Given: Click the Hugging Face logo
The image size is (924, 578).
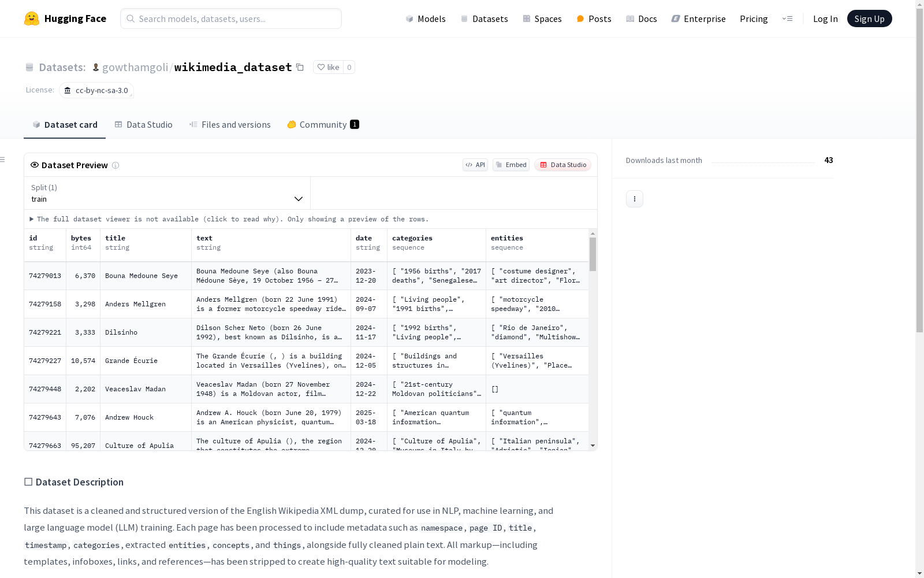Looking at the screenshot, I should [x=65, y=18].
